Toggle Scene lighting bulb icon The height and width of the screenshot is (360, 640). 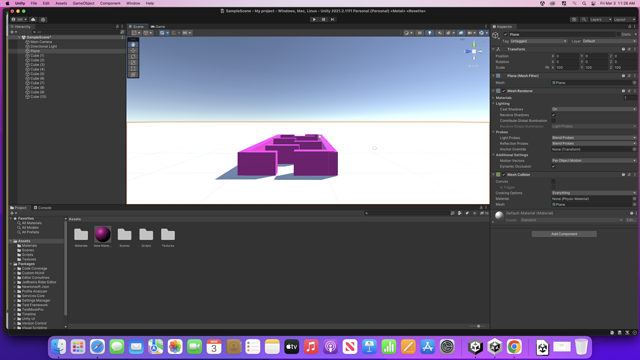click(x=429, y=33)
